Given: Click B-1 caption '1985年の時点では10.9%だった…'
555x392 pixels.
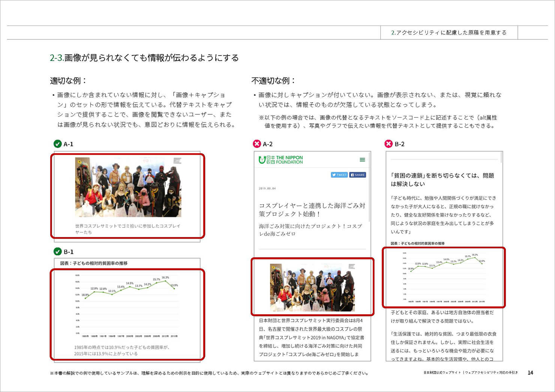Looking at the screenshot, I should click(122, 350).
